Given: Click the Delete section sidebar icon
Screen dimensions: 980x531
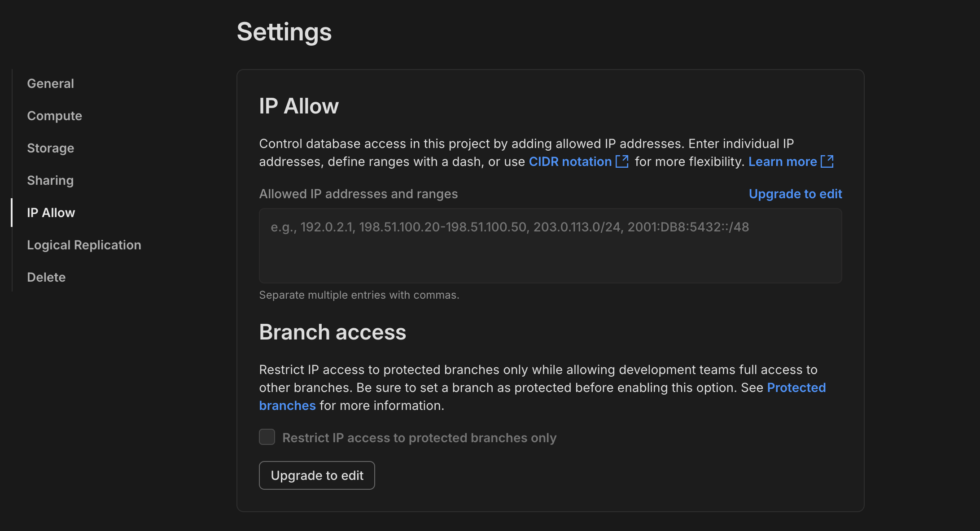Looking at the screenshot, I should [47, 277].
